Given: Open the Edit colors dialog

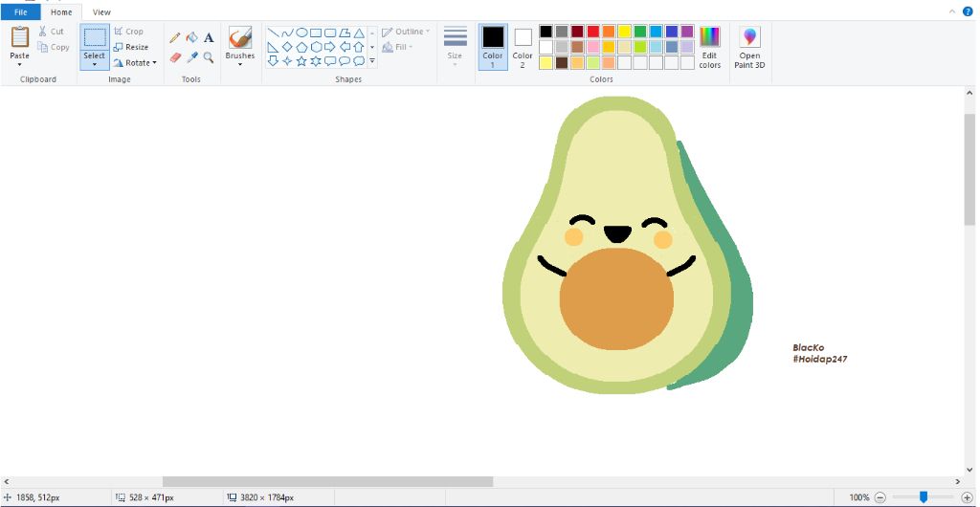Looking at the screenshot, I should 710,48.
